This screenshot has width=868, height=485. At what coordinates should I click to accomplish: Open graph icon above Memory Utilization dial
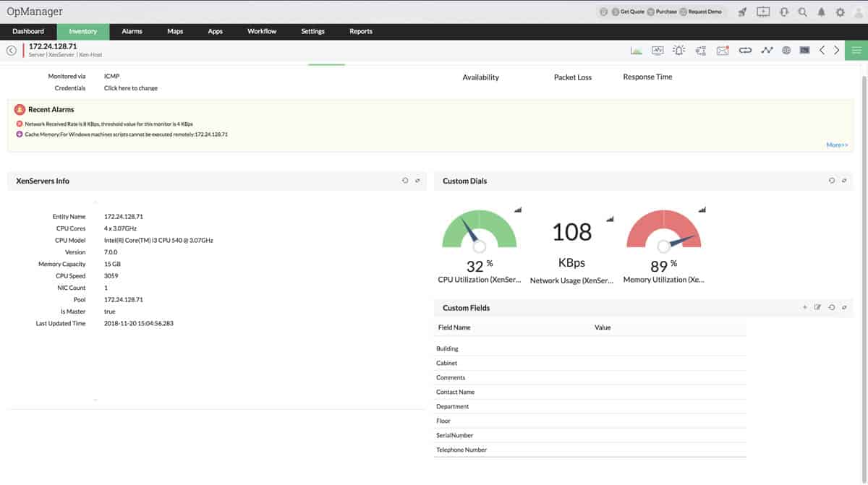(702, 210)
